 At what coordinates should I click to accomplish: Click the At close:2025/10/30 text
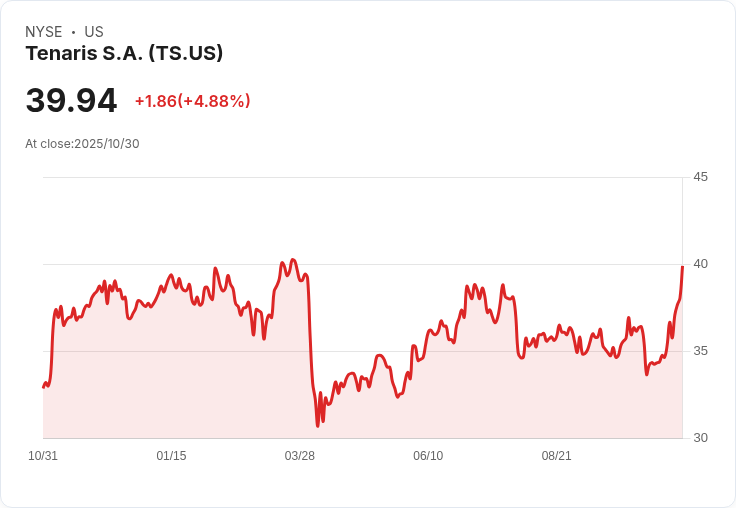82,144
